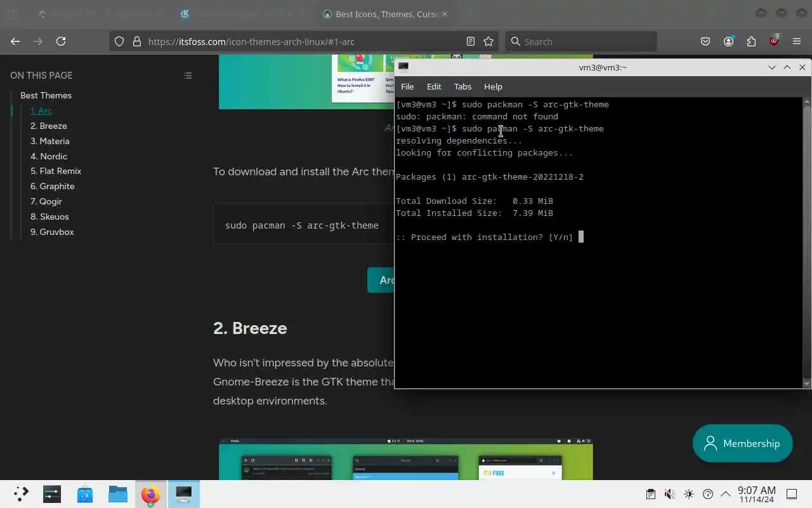Viewport: 812px width, 508px height.
Task: Open brightness tray icon
Action: click(689, 494)
